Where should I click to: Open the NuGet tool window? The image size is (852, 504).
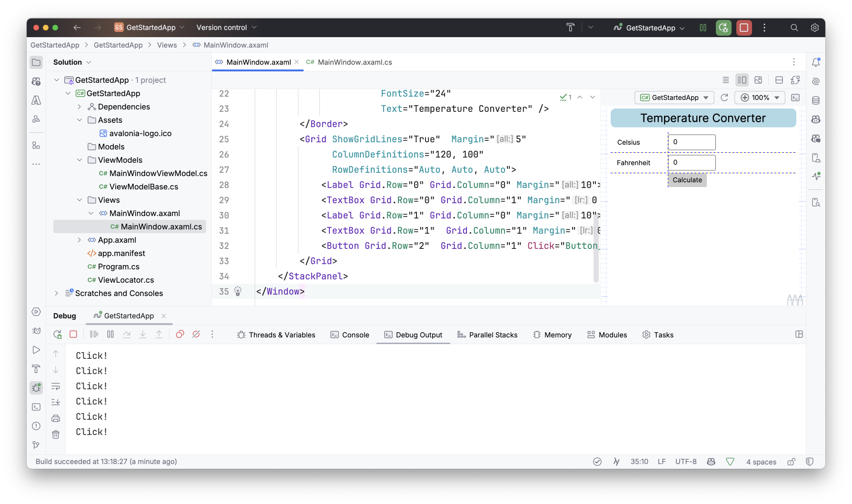[815, 119]
